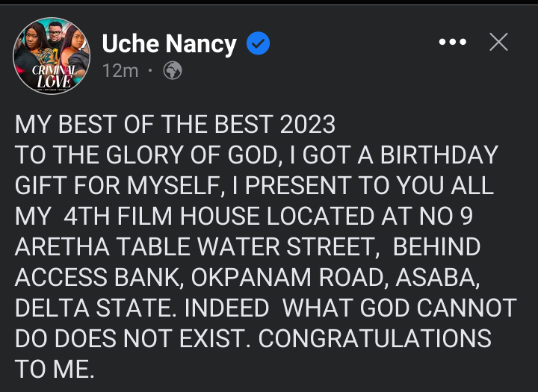Image resolution: width=538 pixels, height=392 pixels.
Task: Open Uche Nancy's profile picture
Action: click(x=52, y=56)
